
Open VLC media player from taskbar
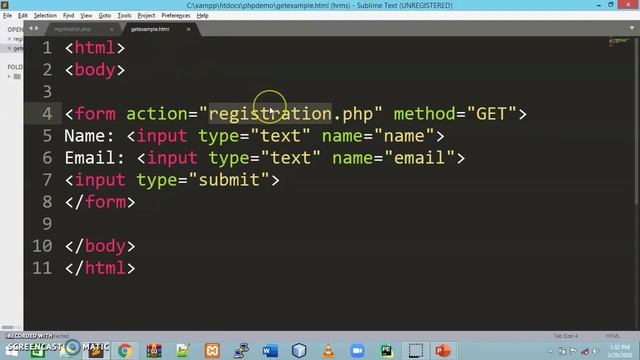pos(328,351)
